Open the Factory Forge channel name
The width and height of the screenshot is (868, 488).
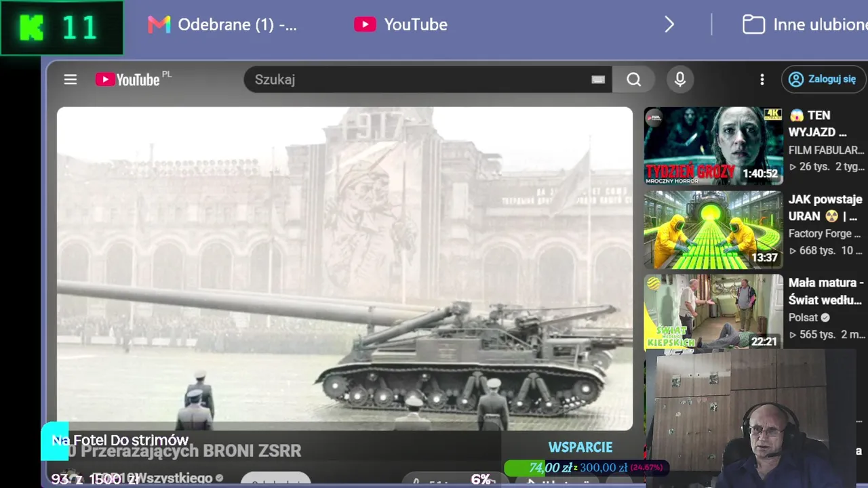(x=825, y=234)
